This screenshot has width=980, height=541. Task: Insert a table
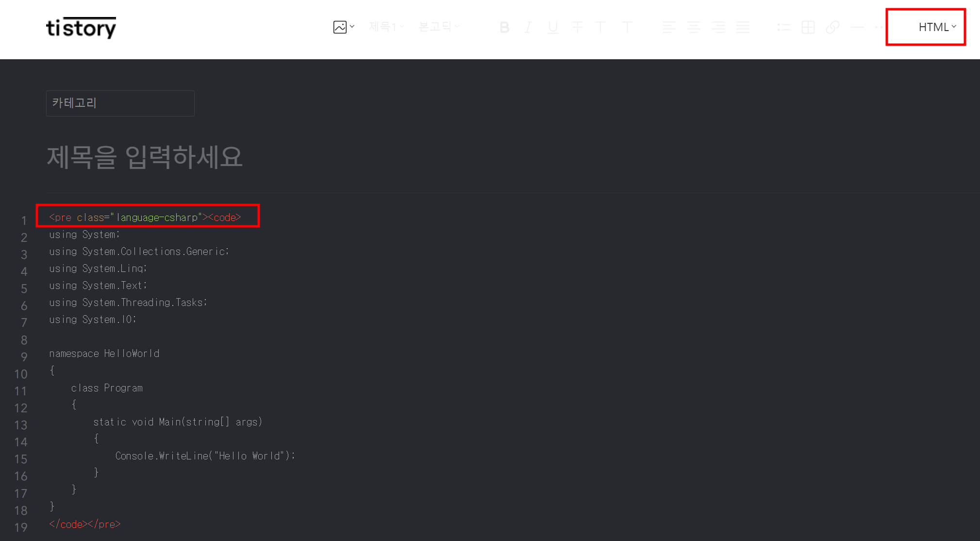[x=808, y=27]
